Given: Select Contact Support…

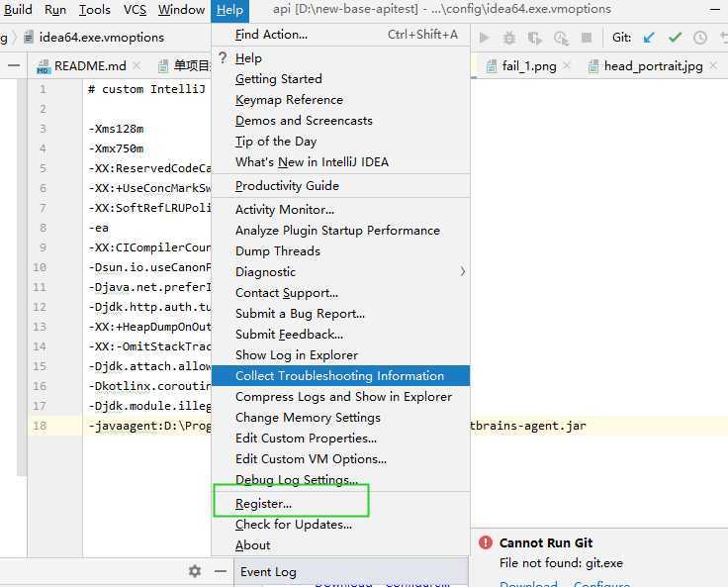Looking at the screenshot, I should click(340, 293).
